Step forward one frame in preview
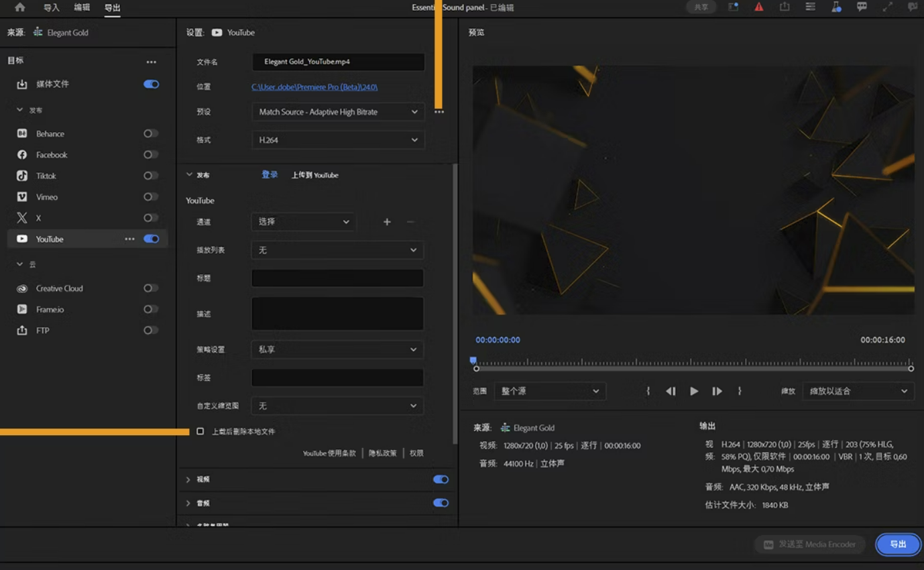This screenshot has width=924, height=570. click(x=717, y=391)
